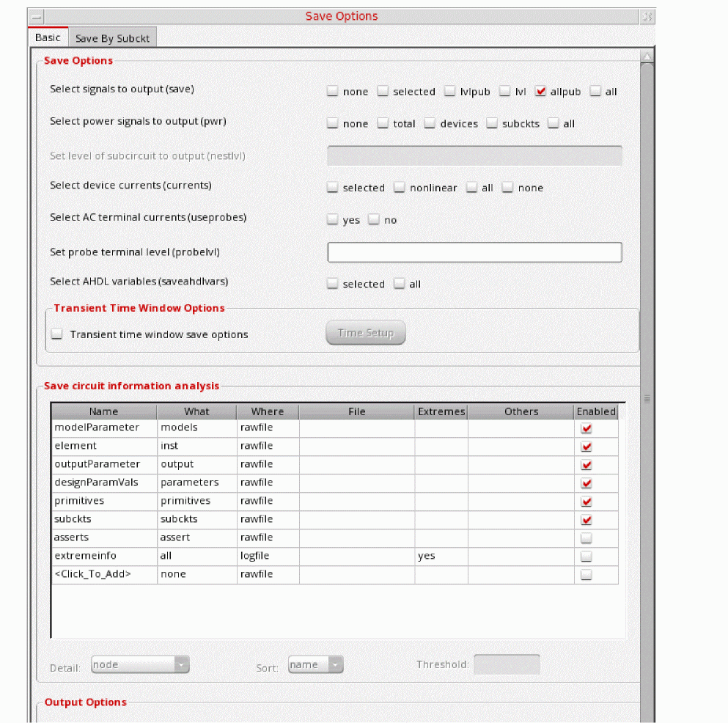Click the Enabled column header
The image size is (728, 723).
coord(595,411)
